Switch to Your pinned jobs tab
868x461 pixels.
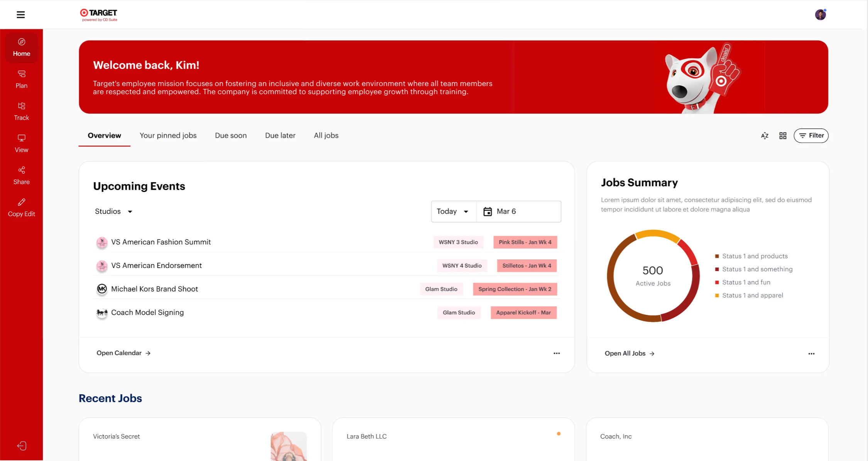point(168,136)
